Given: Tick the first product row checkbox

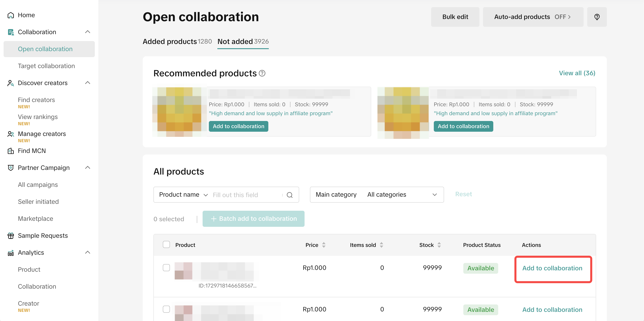Looking at the screenshot, I should (166, 268).
